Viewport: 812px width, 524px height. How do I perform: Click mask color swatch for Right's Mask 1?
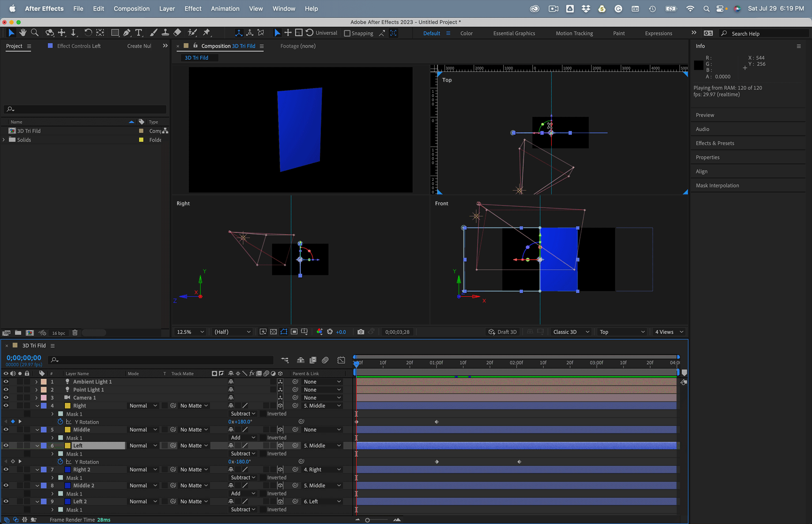[x=60, y=414]
